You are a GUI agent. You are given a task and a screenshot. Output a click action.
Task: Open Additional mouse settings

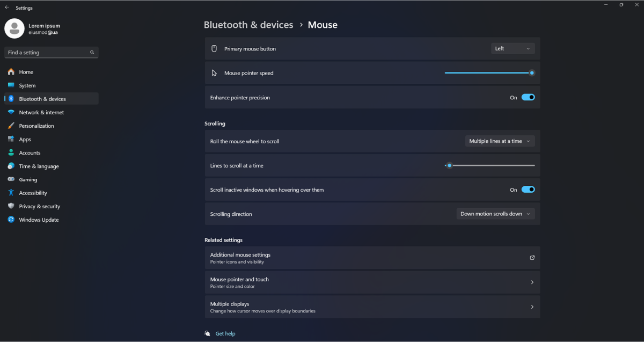(x=372, y=258)
